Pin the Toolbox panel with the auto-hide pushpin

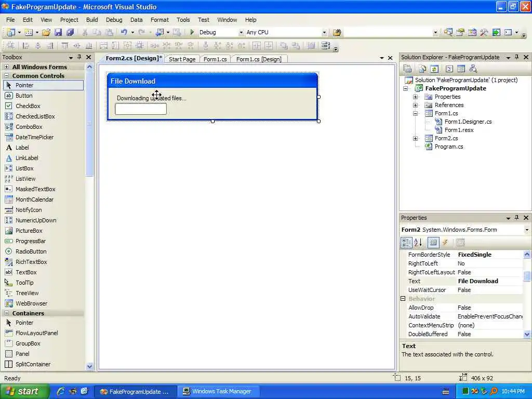pos(79,57)
